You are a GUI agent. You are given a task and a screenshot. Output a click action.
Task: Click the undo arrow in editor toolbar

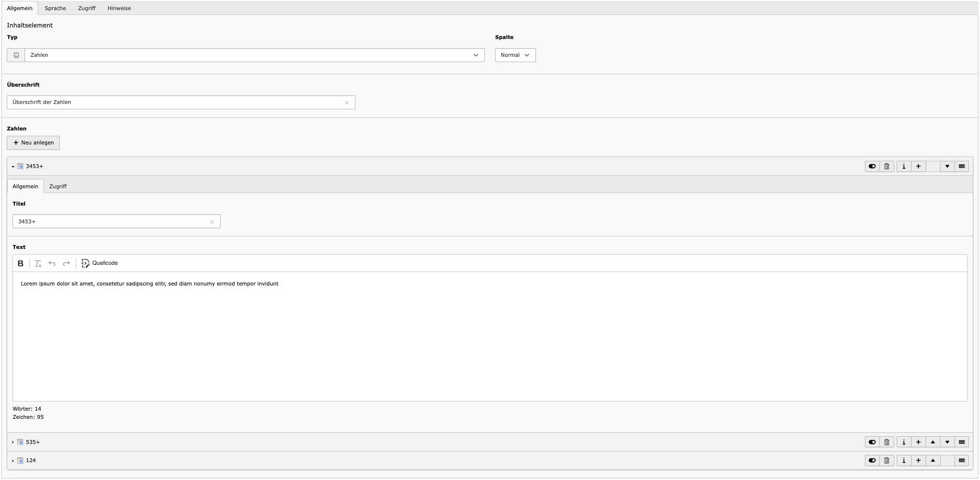click(52, 263)
